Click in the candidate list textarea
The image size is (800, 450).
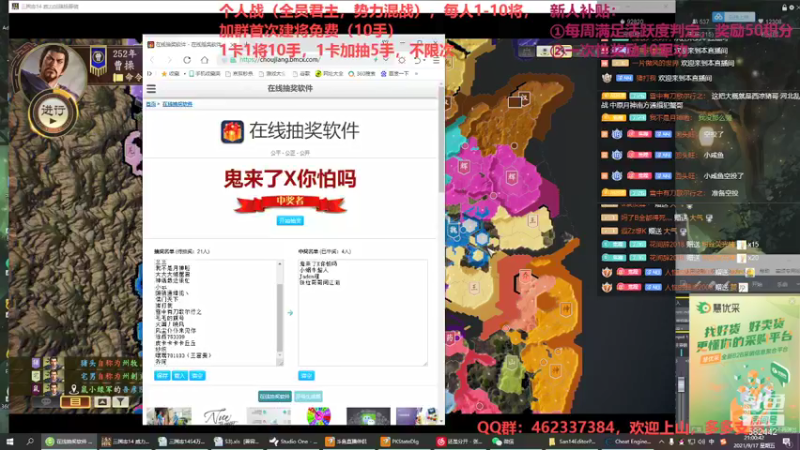coord(215,313)
